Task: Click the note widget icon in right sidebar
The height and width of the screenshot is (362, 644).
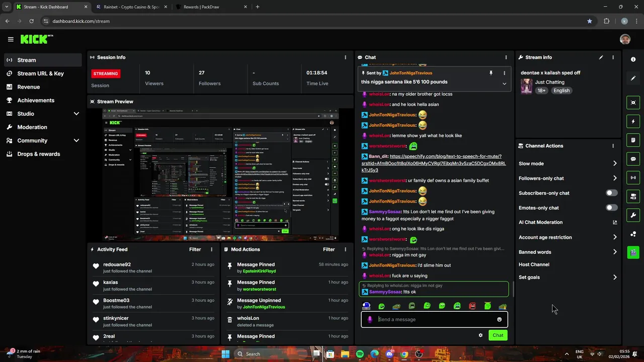Action: 633,140
